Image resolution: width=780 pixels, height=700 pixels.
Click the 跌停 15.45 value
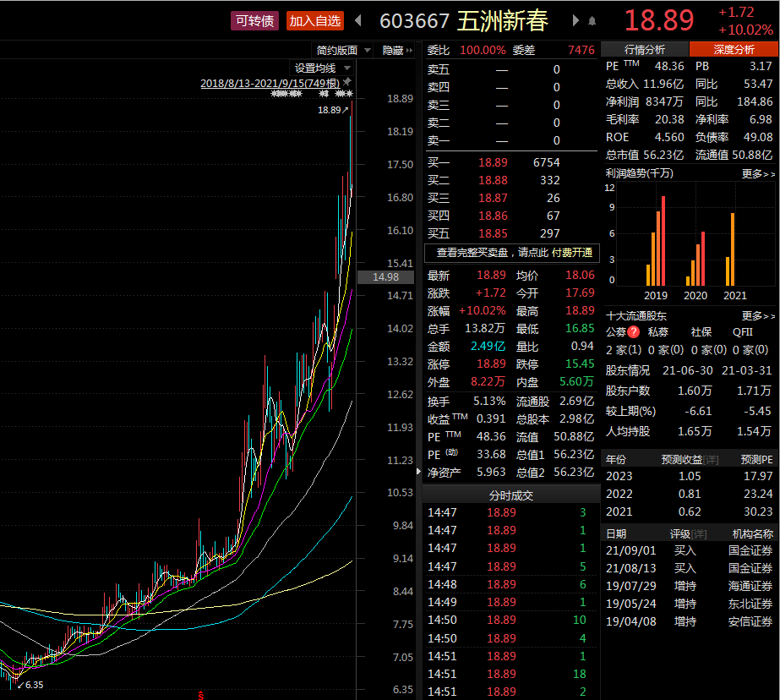tap(580, 364)
